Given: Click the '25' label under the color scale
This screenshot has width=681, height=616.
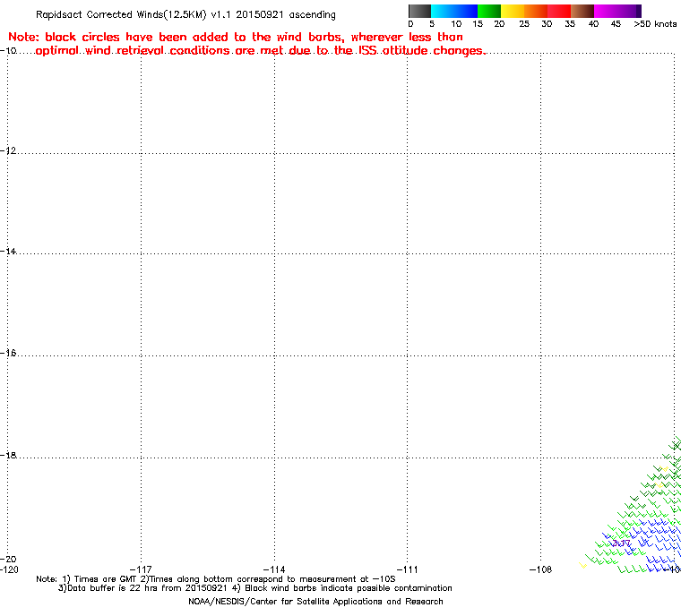Looking at the screenshot, I should [x=524, y=24].
